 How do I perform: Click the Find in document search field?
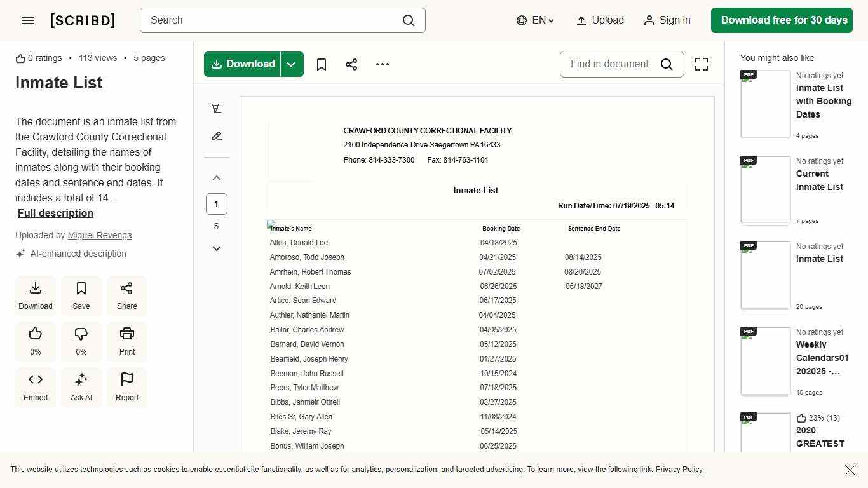[610, 64]
